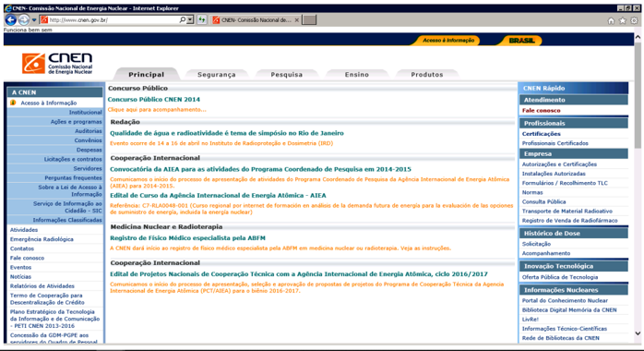
Task: Open Convocatória da AIEA article link
Action: 260,169
